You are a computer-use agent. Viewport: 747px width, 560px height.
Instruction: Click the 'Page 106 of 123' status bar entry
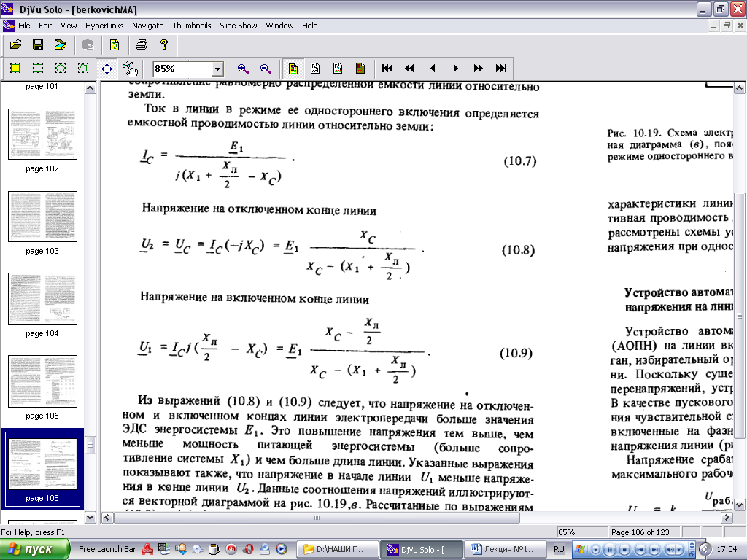640,532
